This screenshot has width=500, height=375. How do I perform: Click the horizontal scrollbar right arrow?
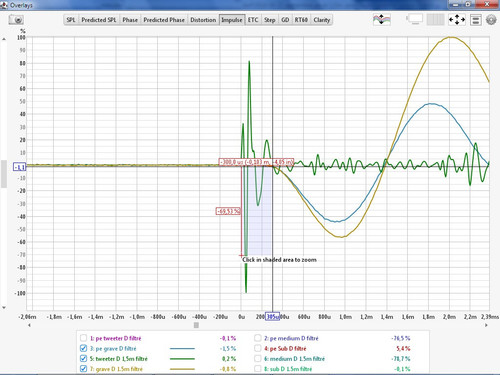pos(487,325)
